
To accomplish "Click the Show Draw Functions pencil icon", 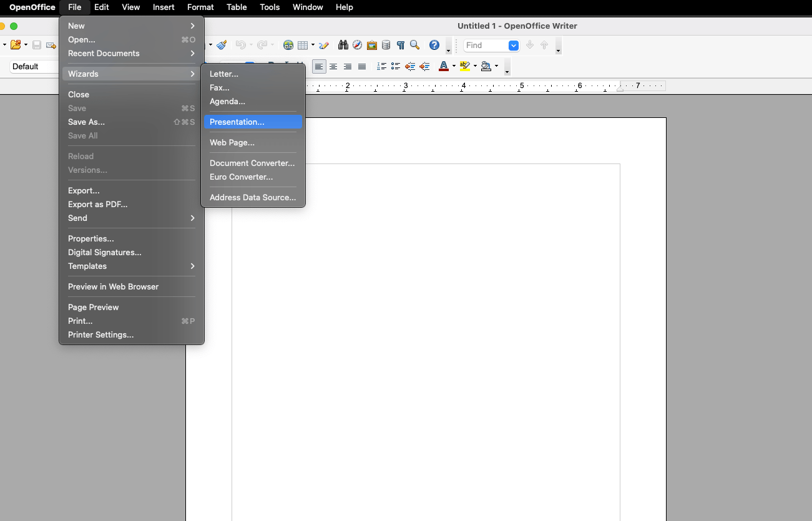I will click(324, 45).
